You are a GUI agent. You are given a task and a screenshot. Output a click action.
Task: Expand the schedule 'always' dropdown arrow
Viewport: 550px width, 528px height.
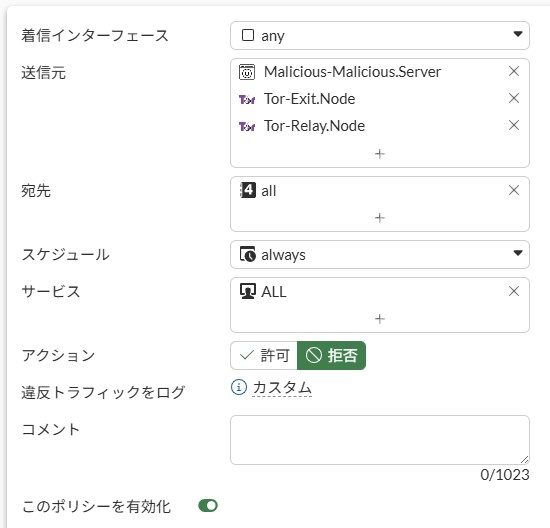tap(518, 253)
